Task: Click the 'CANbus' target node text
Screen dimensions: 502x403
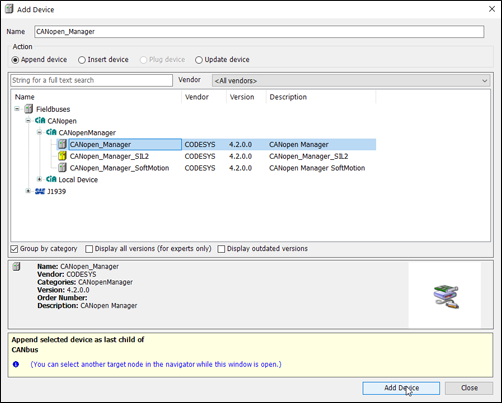Action: 25,350
